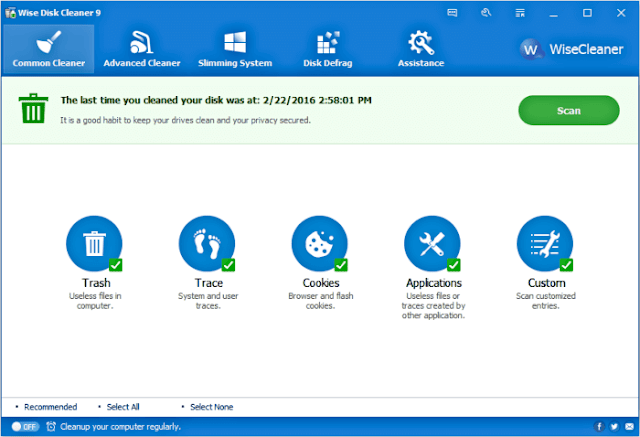Image resolution: width=640 pixels, height=437 pixels.
Task: Click "Browser and flash cookies." description
Action: pos(321,301)
